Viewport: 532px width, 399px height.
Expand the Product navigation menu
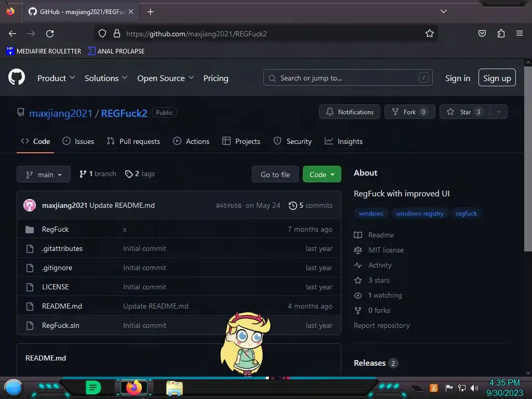56,78
